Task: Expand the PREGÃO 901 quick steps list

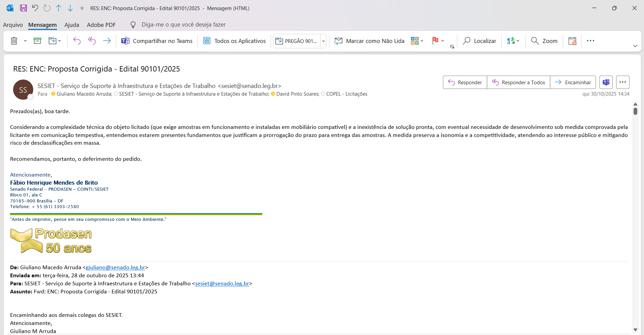Action: (323, 41)
